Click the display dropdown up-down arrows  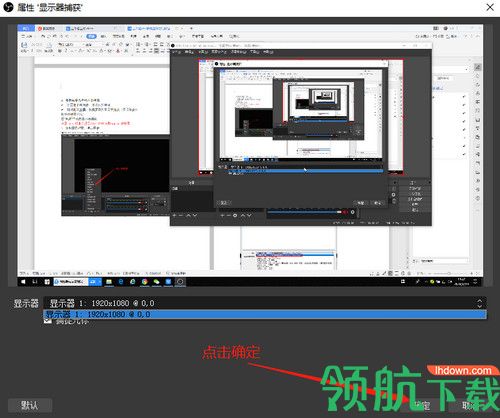[x=479, y=303]
